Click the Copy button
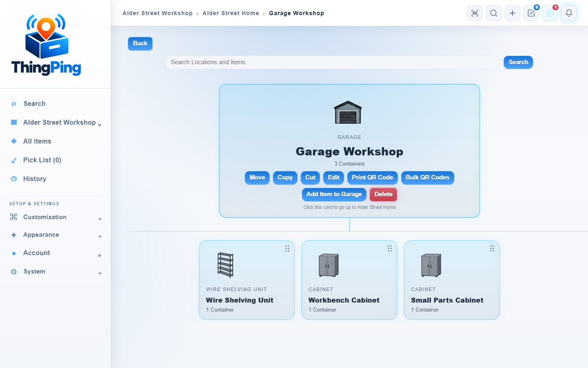The width and height of the screenshot is (588, 368). click(x=285, y=177)
